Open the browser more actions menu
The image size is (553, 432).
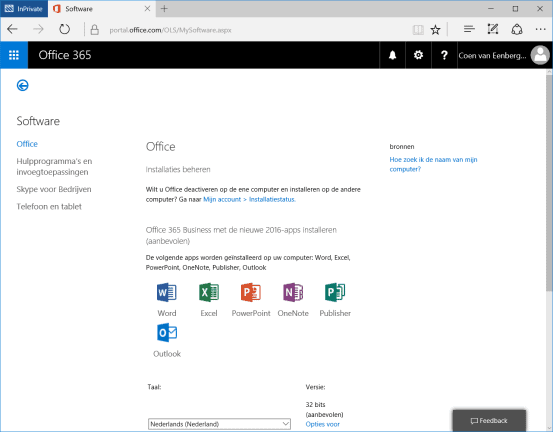541,29
